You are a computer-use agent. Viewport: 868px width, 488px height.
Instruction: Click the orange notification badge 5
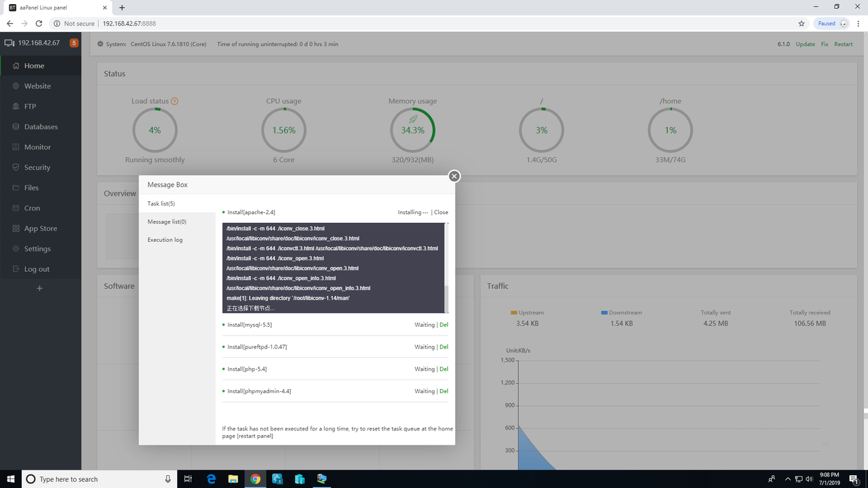(x=74, y=43)
